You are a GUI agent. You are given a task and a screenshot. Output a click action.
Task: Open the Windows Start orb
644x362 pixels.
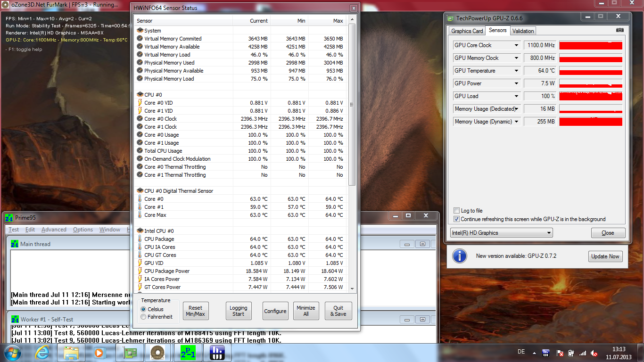point(12,352)
